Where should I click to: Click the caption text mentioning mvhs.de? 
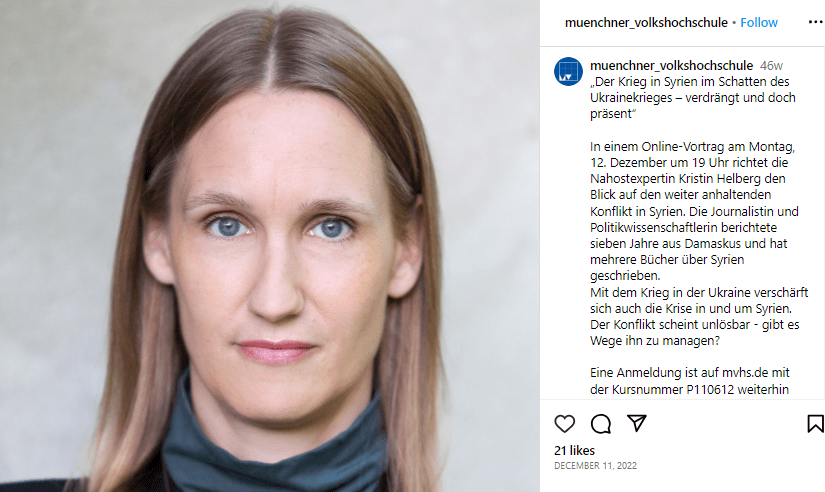(690, 373)
